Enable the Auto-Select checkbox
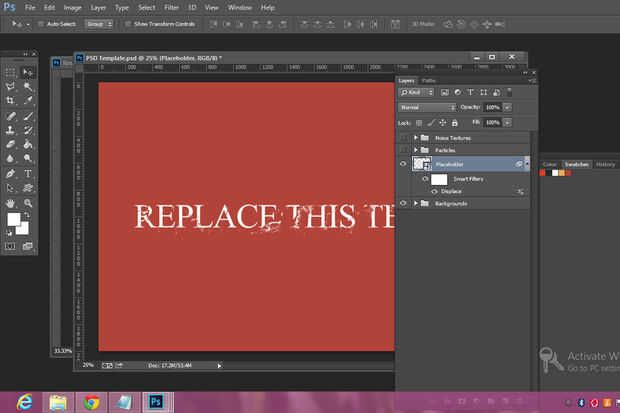 point(38,22)
